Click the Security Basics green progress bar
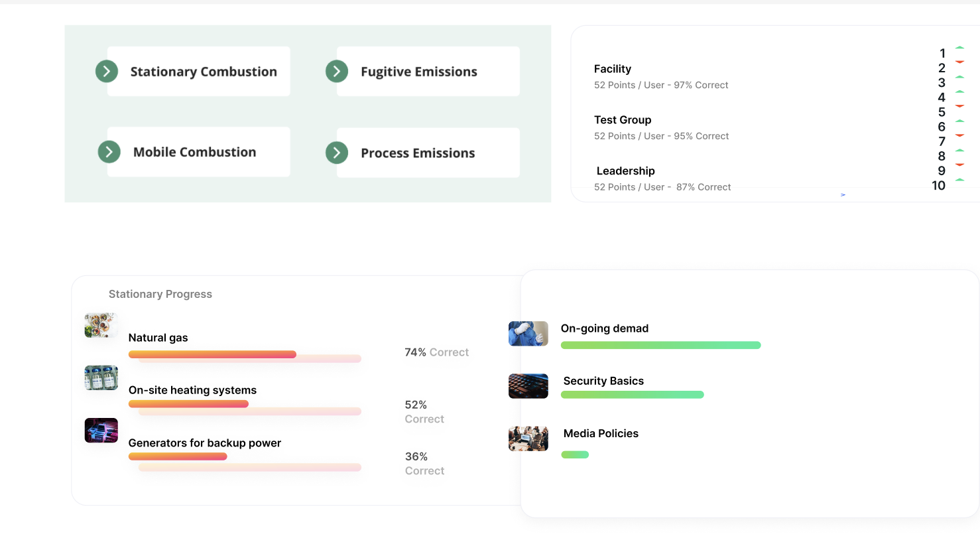This screenshot has height=548, width=980. [x=632, y=395]
